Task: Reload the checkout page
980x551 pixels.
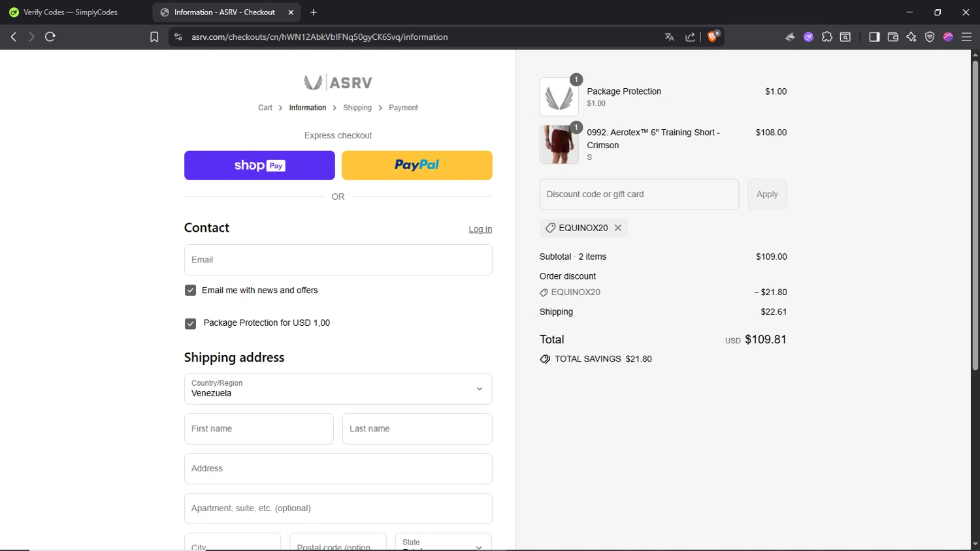Action: 50,37
